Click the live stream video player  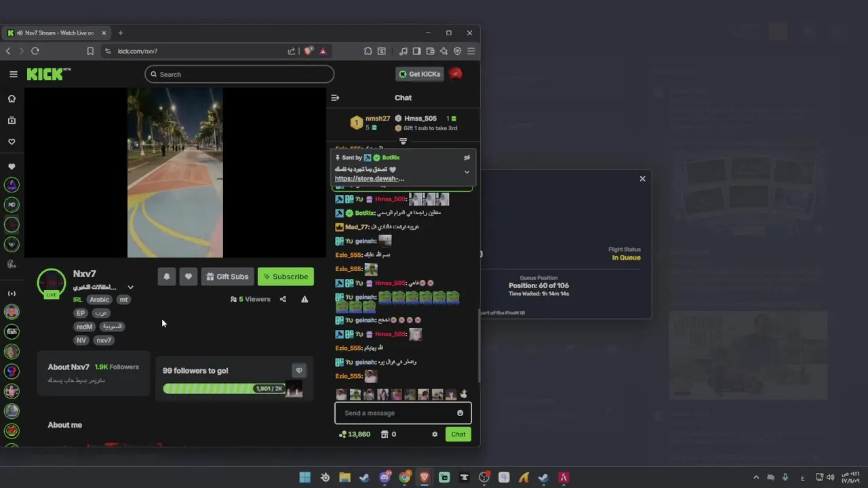click(175, 173)
